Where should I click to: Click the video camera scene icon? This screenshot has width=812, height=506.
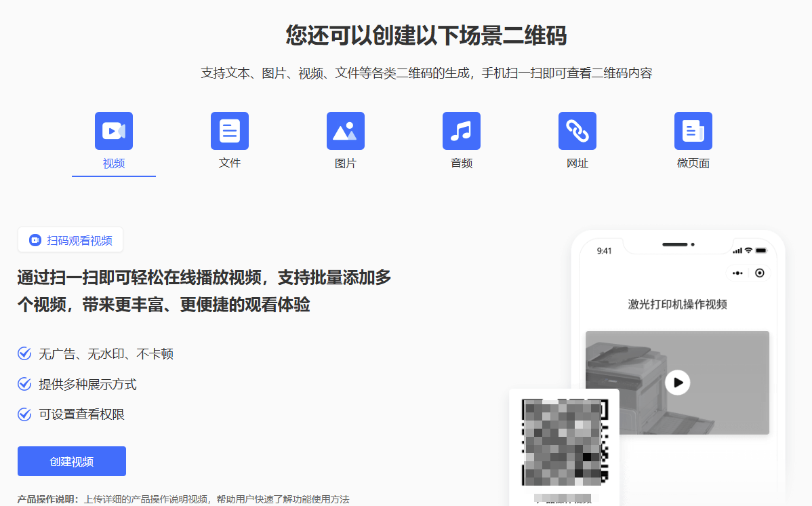pos(114,131)
